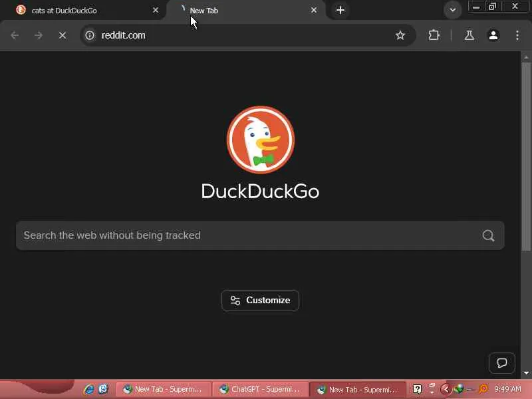Go forward to next page

pos(39,35)
